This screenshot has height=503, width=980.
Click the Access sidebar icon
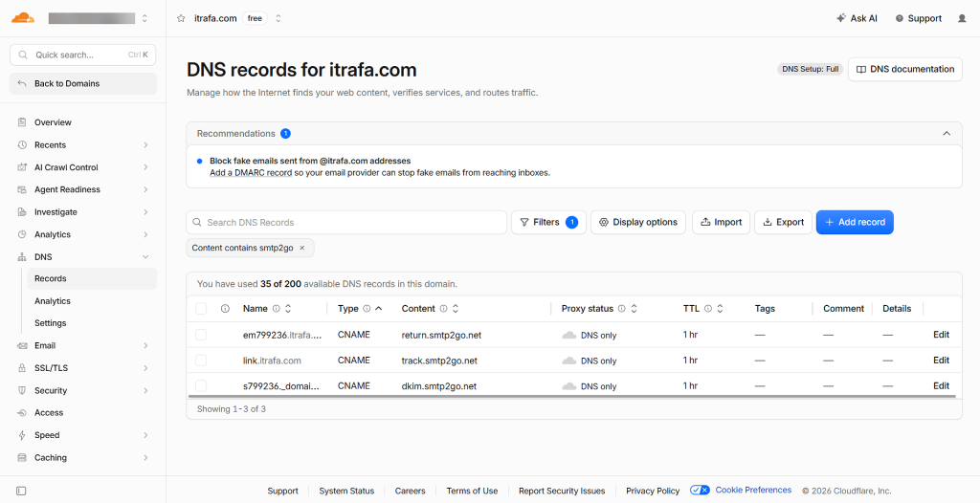pos(23,413)
